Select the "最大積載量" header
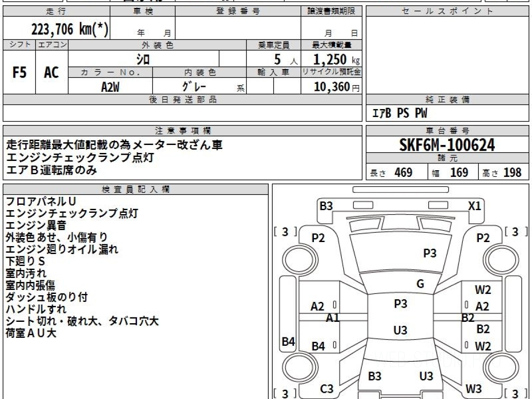 tap(332, 45)
